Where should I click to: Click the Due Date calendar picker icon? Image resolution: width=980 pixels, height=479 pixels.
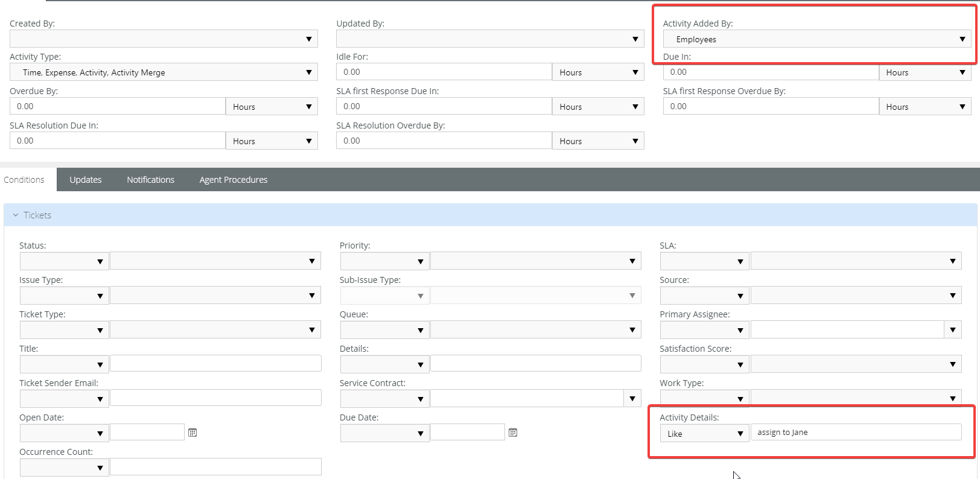[x=513, y=433]
